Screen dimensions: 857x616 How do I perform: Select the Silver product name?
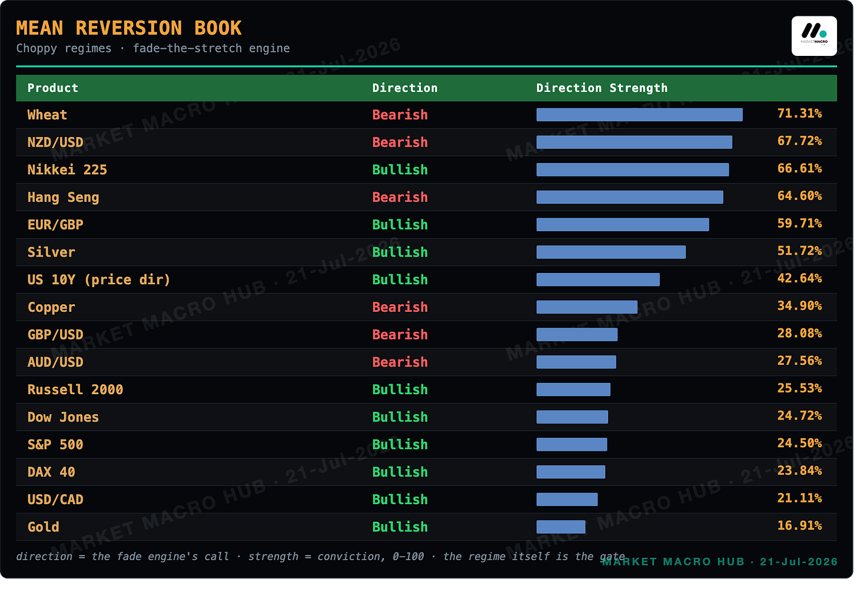(51, 252)
